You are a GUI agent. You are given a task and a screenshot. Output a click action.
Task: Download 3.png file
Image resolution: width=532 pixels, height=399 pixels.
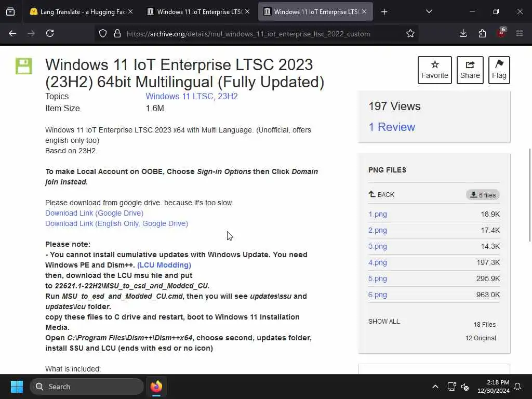click(x=378, y=246)
